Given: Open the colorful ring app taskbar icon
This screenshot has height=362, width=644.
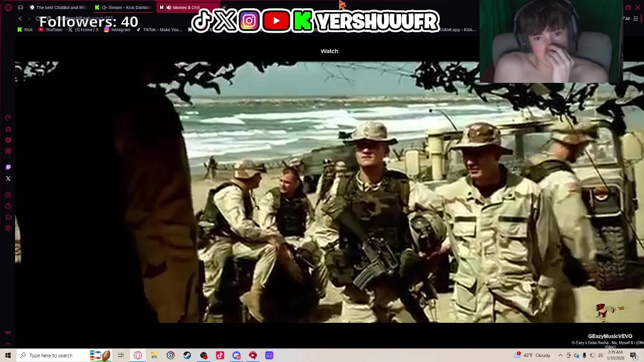Looking at the screenshot, I should pos(171,355).
